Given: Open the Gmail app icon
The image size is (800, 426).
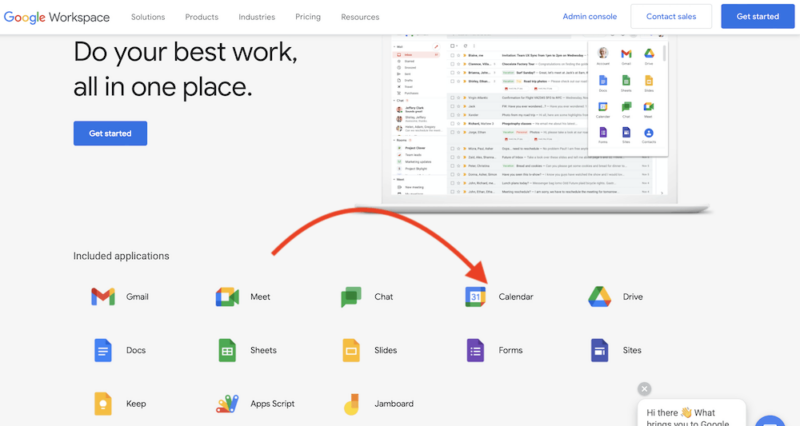Looking at the screenshot, I should click(103, 296).
